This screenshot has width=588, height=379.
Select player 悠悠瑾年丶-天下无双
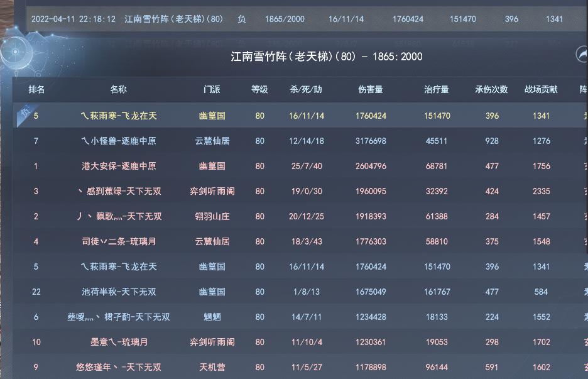tap(119, 367)
